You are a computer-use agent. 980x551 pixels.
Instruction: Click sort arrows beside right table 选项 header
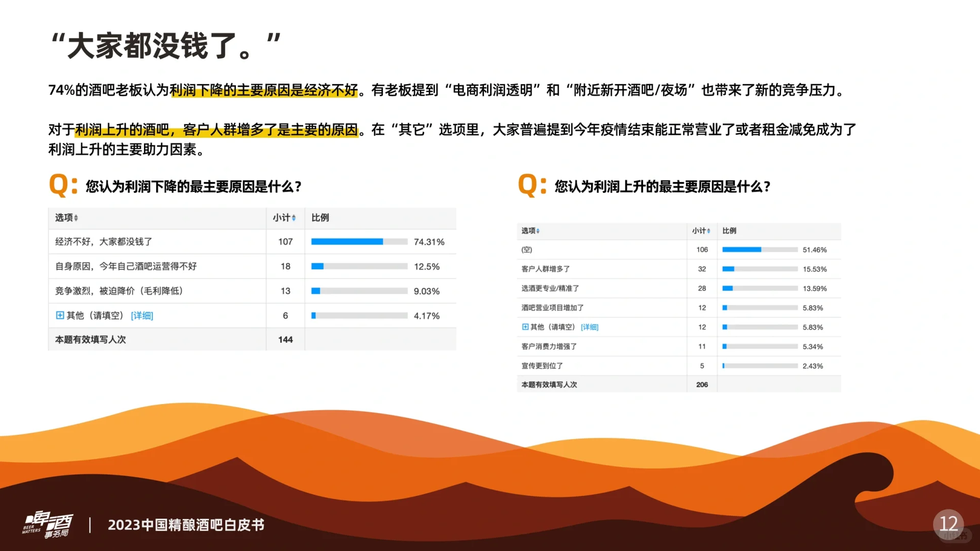tap(538, 231)
